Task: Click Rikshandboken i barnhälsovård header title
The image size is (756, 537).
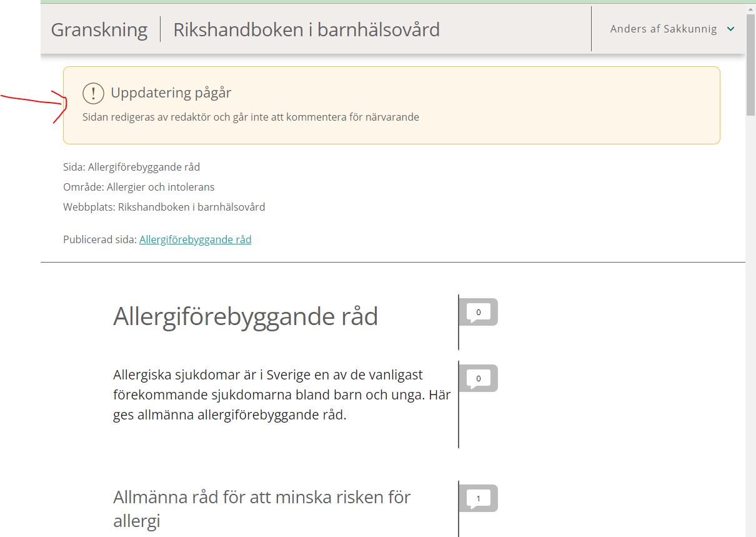Action: pos(306,29)
